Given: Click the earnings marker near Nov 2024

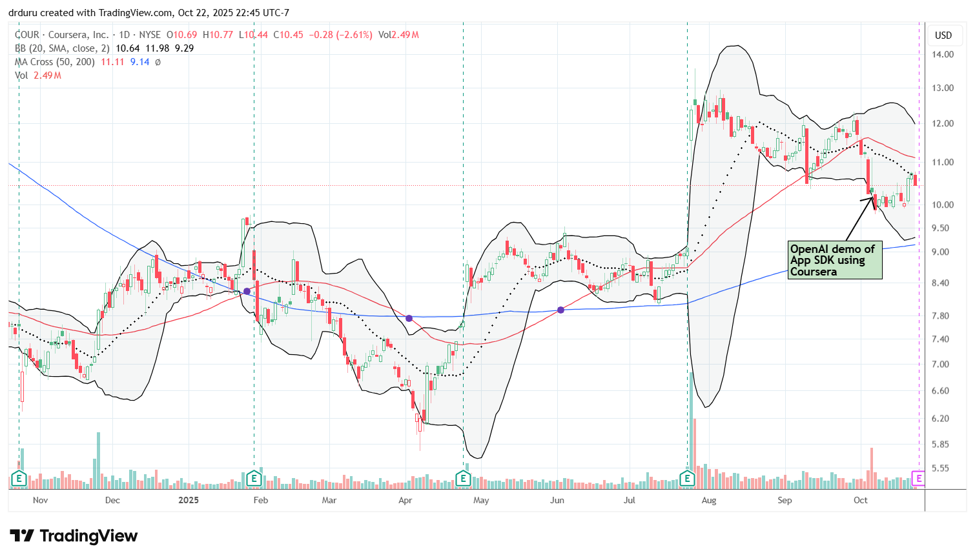Looking at the screenshot, I should pyautogui.click(x=19, y=479).
